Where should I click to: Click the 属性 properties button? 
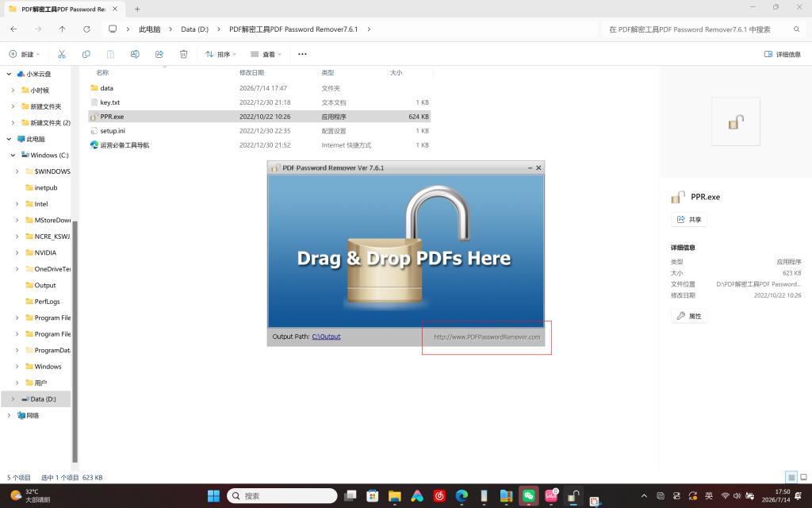(x=689, y=316)
